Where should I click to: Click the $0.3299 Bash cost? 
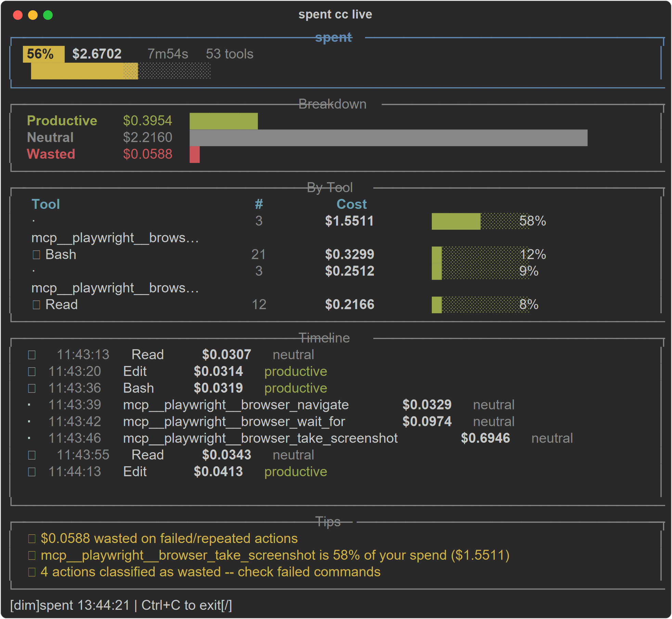click(349, 255)
